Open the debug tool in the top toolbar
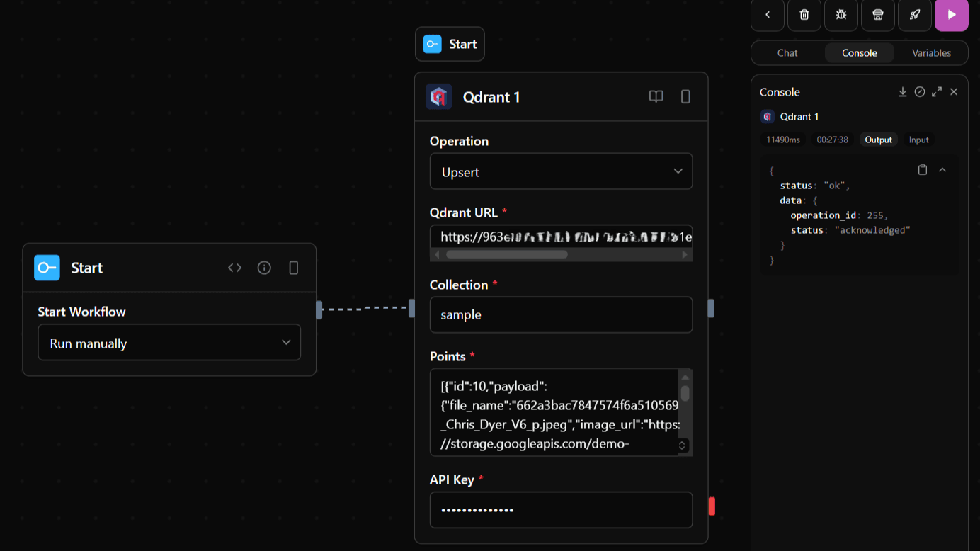Viewport: 980px width, 551px height. (841, 15)
